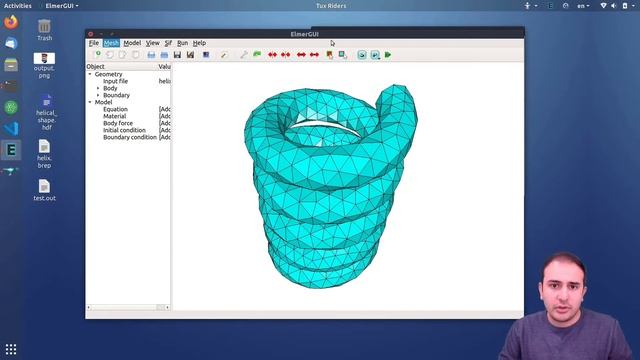Select the helical_shape.hdf desktop file
Viewport: 640px width, 360px height.
(46, 112)
